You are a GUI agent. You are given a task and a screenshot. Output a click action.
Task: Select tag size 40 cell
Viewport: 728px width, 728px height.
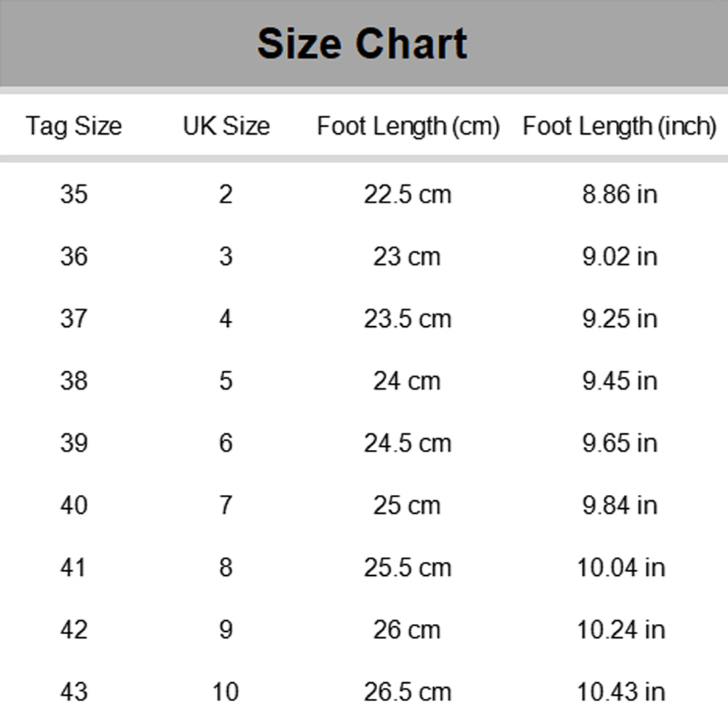click(x=74, y=505)
